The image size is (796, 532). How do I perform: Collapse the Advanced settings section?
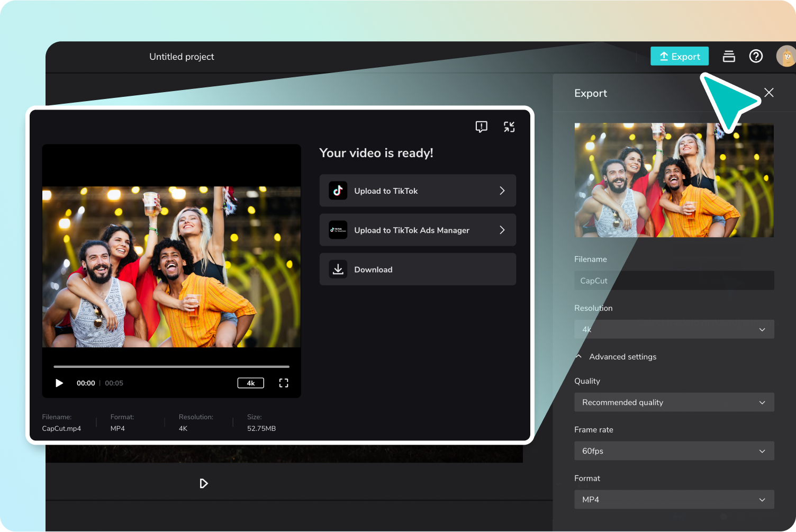pyautogui.click(x=616, y=357)
